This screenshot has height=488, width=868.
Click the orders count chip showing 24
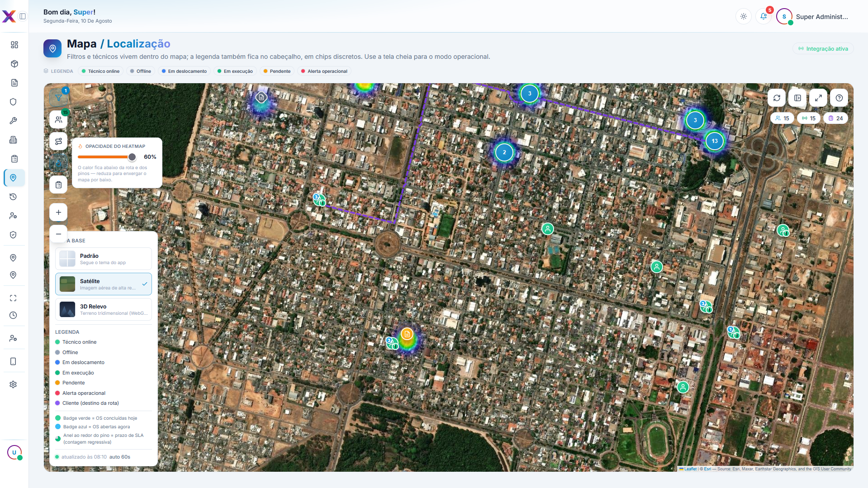click(835, 118)
